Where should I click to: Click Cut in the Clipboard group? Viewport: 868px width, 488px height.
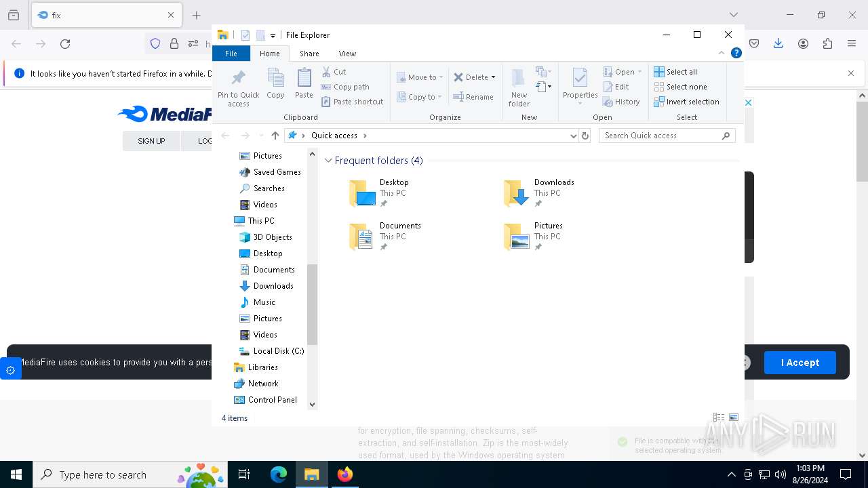pos(334,72)
